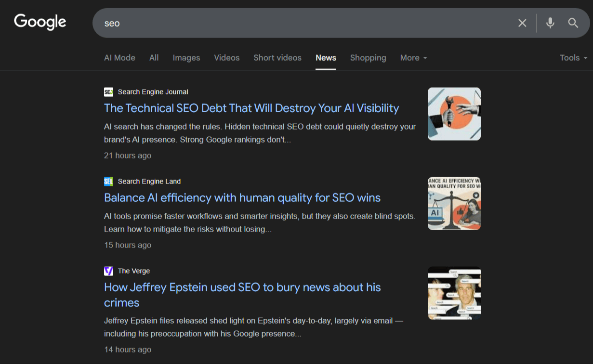Switch to the Shopping tab
Screen dimensions: 593x364
point(368,57)
